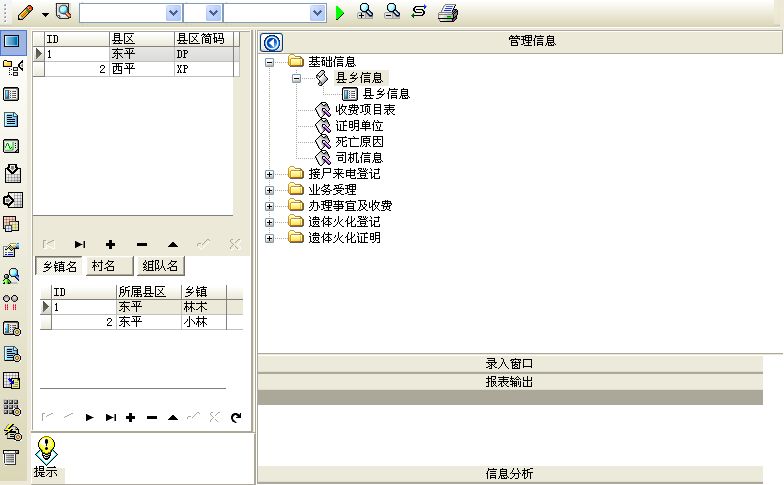Click the folder tree structure sidebar icon

[x=12, y=68]
